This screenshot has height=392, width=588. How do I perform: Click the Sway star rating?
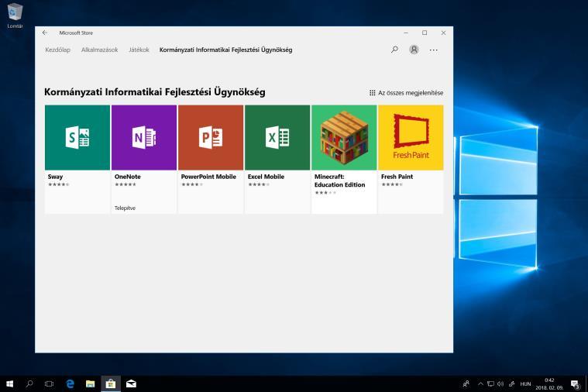pyautogui.click(x=59, y=184)
